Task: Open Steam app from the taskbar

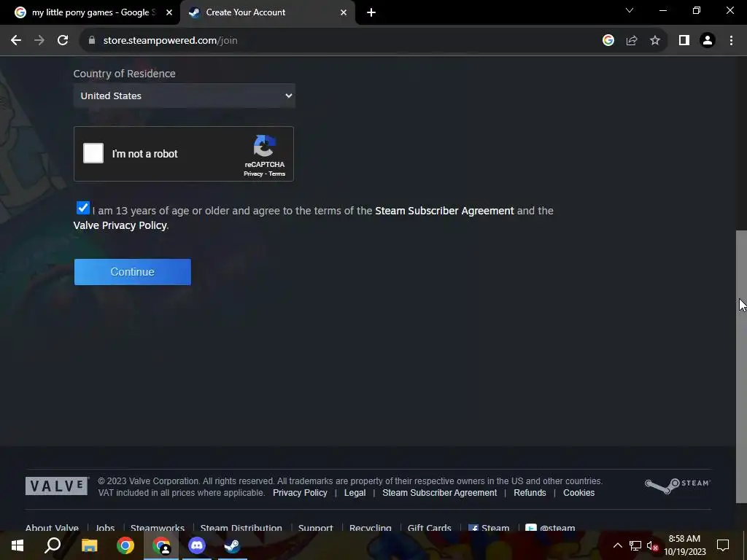Action: point(232,545)
